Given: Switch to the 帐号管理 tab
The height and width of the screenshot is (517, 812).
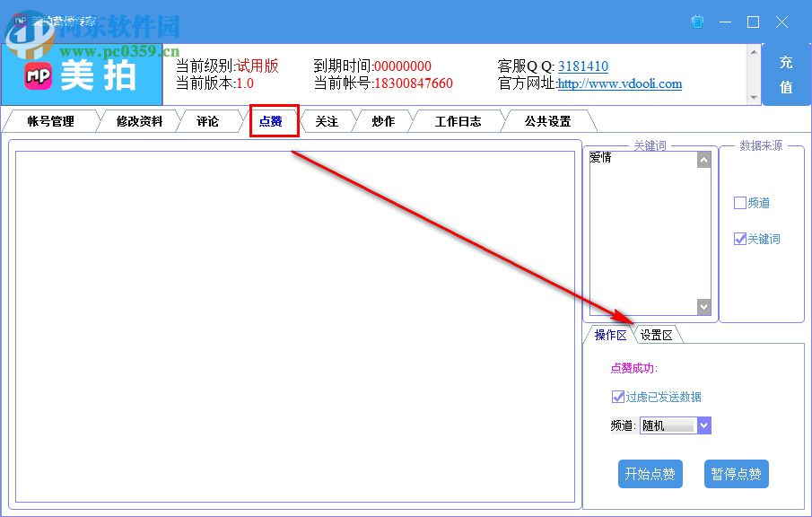Looking at the screenshot, I should (x=52, y=120).
